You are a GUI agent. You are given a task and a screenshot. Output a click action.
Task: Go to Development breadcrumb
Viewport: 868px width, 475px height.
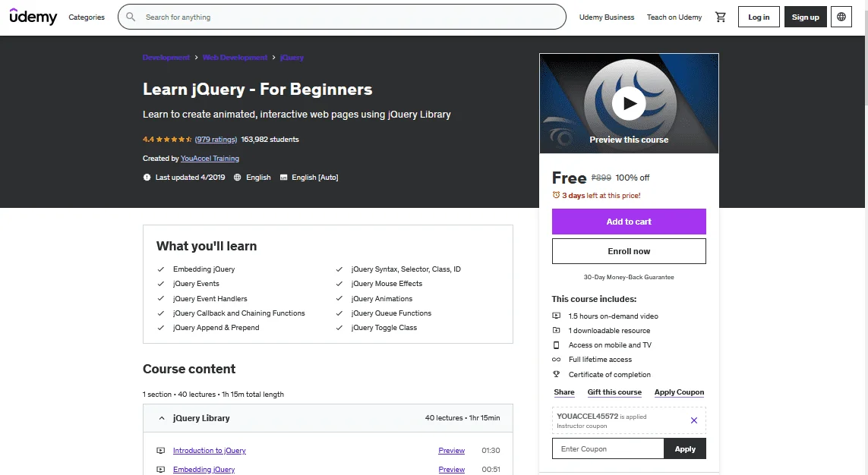(x=166, y=58)
